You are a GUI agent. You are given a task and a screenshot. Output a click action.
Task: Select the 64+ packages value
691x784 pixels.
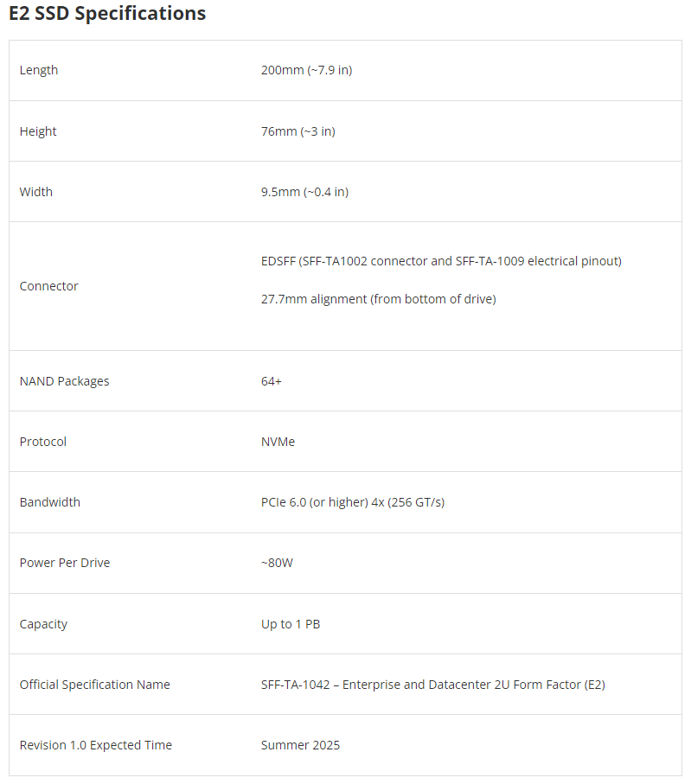271,381
